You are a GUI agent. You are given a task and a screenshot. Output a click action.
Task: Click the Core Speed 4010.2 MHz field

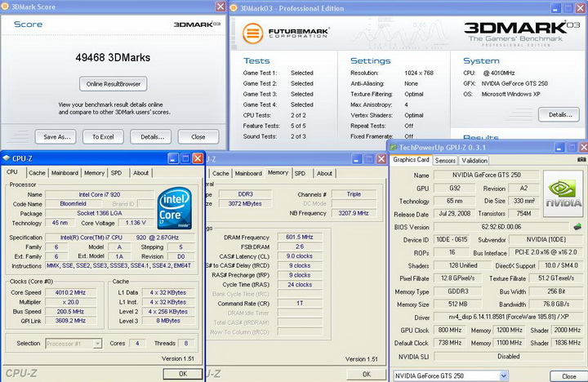pyautogui.click(x=70, y=292)
